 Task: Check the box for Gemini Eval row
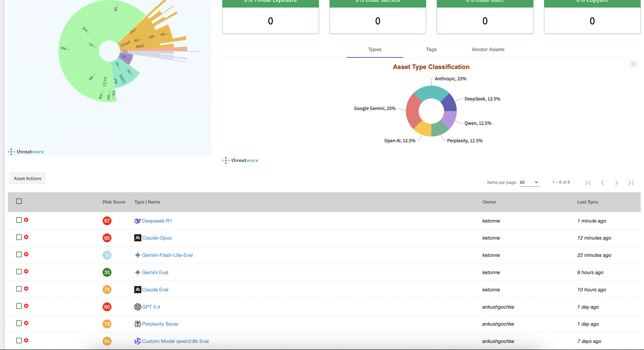[19, 271]
